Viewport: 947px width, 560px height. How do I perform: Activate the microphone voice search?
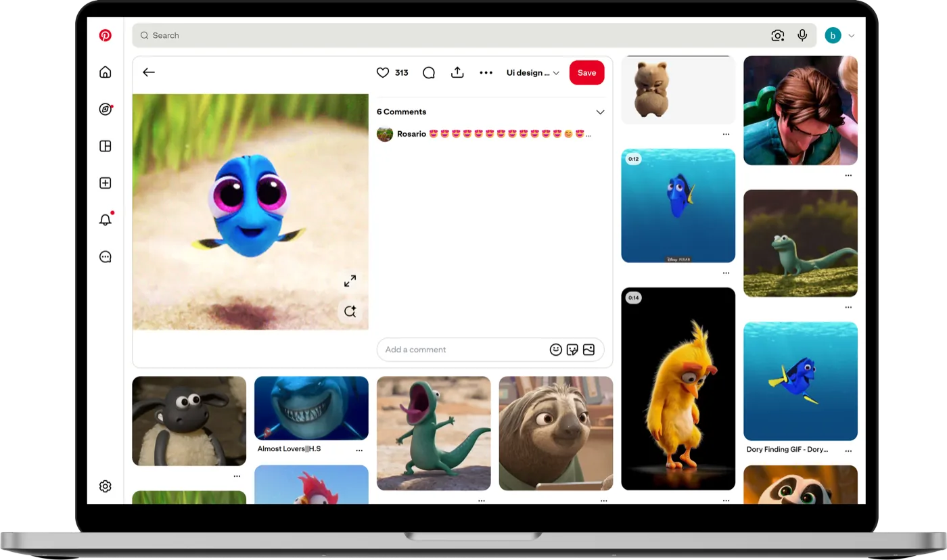pos(802,35)
